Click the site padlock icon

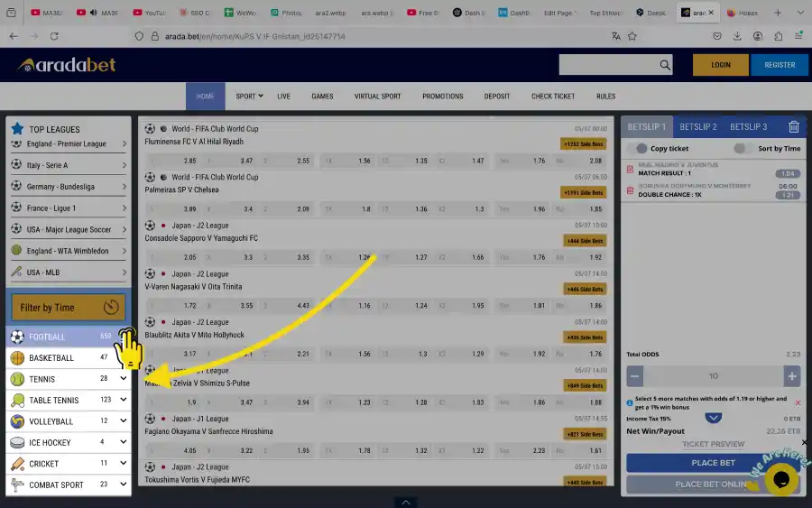(154, 36)
